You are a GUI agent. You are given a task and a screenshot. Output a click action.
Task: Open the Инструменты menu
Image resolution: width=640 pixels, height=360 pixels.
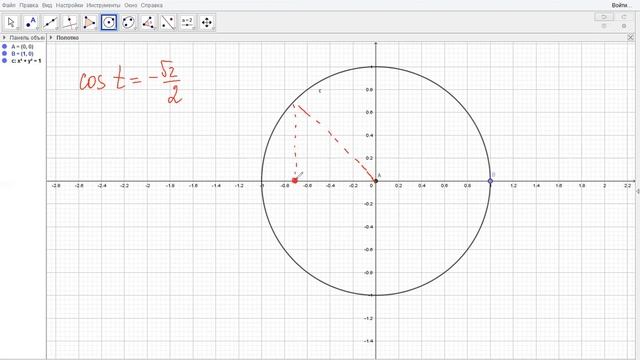pos(103,5)
